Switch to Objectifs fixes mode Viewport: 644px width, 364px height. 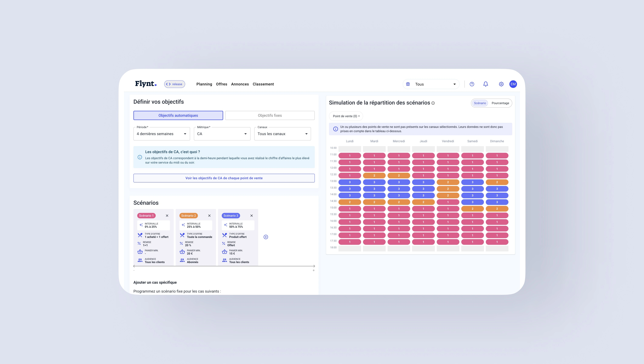[x=270, y=115]
